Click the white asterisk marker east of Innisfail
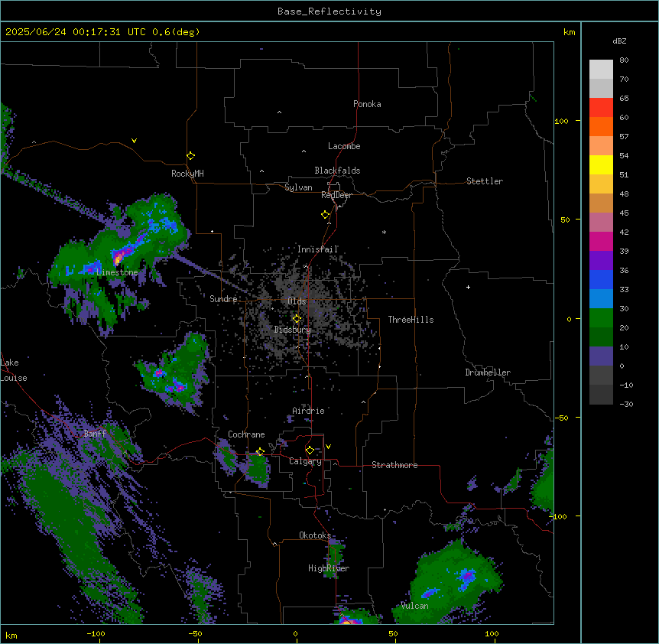 [x=384, y=232]
